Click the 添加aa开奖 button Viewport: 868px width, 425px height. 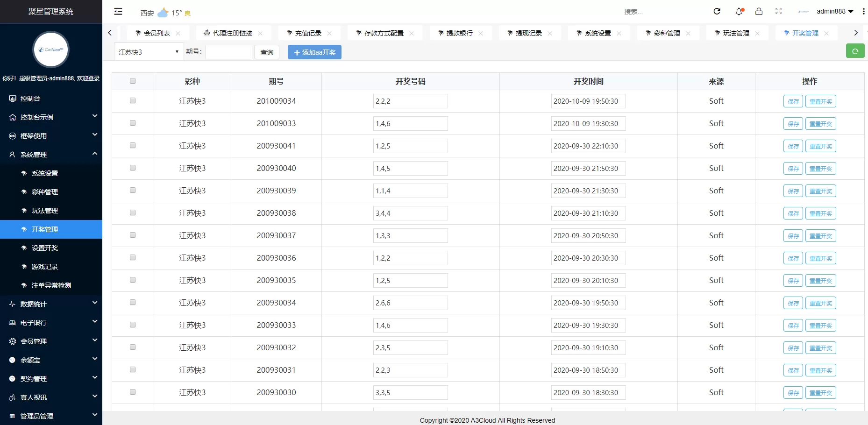314,52
